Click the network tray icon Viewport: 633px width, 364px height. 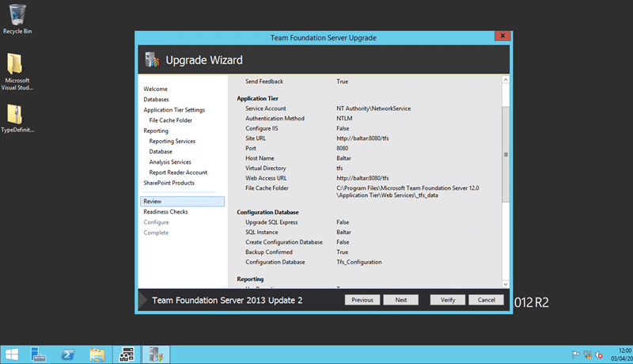(587, 355)
